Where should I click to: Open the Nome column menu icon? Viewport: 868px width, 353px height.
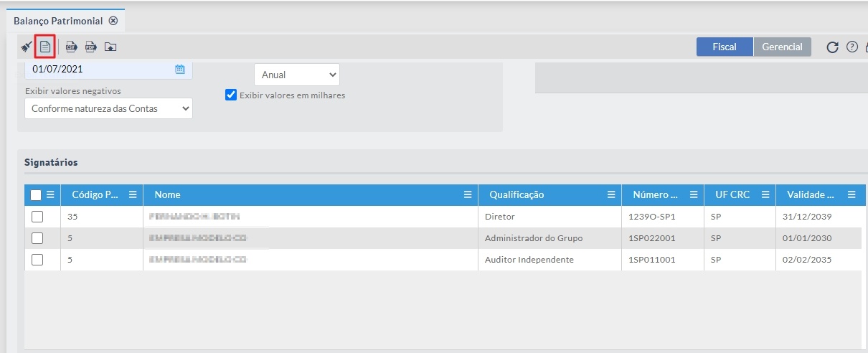(x=468, y=194)
